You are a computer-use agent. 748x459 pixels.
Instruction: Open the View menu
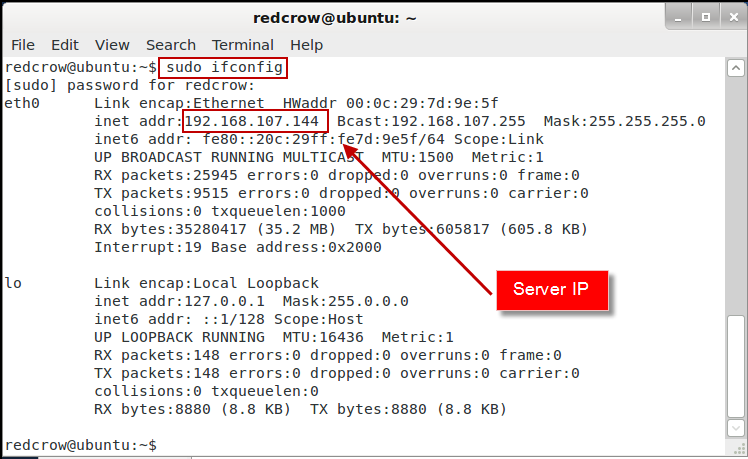pos(112,45)
